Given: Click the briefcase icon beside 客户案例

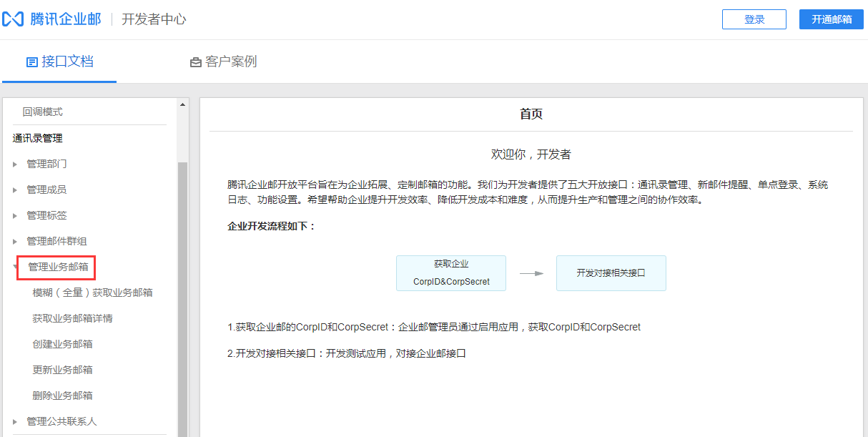Looking at the screenshot, I should click(196, 62).
